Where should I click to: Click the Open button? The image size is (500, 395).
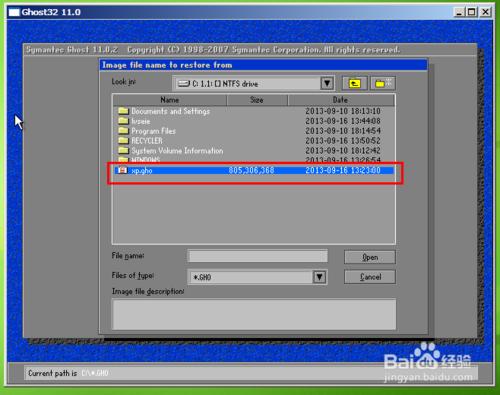370,257
